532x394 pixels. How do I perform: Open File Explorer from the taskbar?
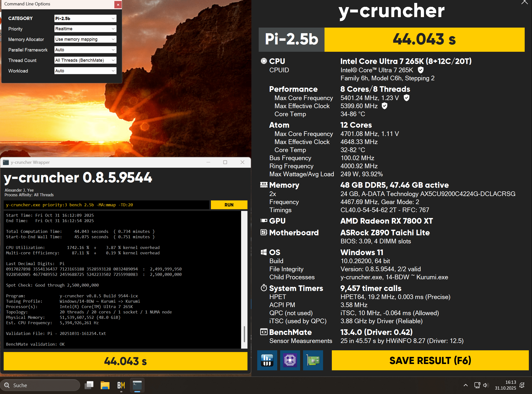click(105, 385)
